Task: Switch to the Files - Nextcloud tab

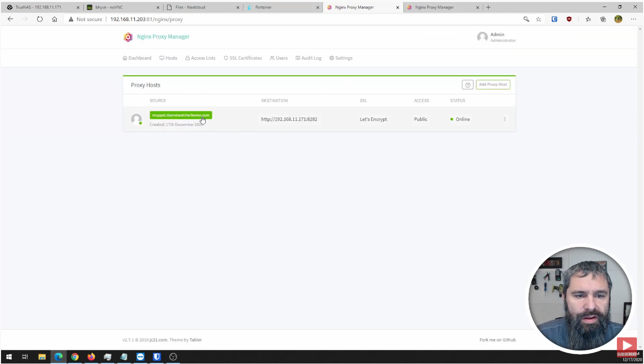Action: tap(203, 8)
